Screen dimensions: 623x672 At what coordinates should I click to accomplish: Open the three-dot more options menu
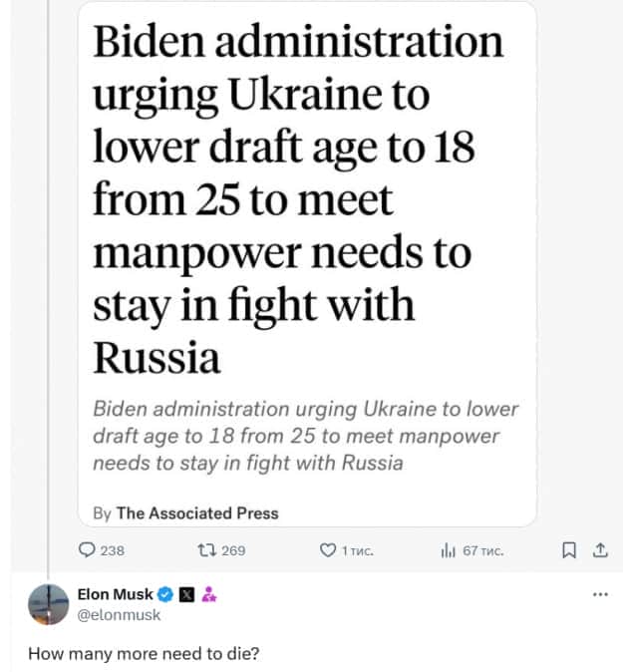[599, 594]
